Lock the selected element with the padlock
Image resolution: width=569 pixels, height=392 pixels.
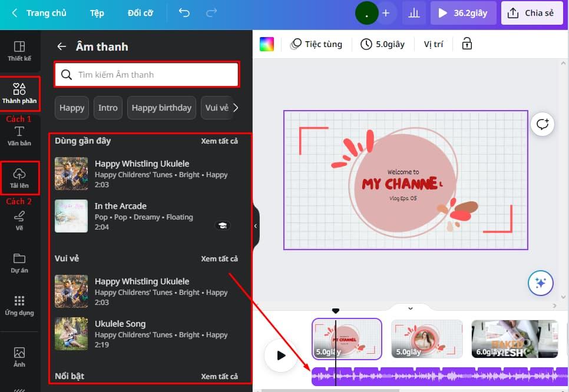[466, 44]
